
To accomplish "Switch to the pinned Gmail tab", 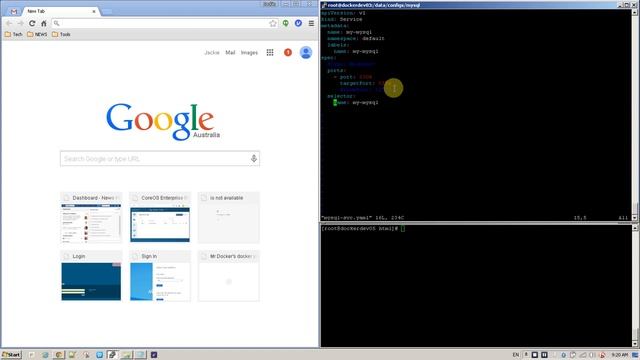I will click(x=14, y=11).
